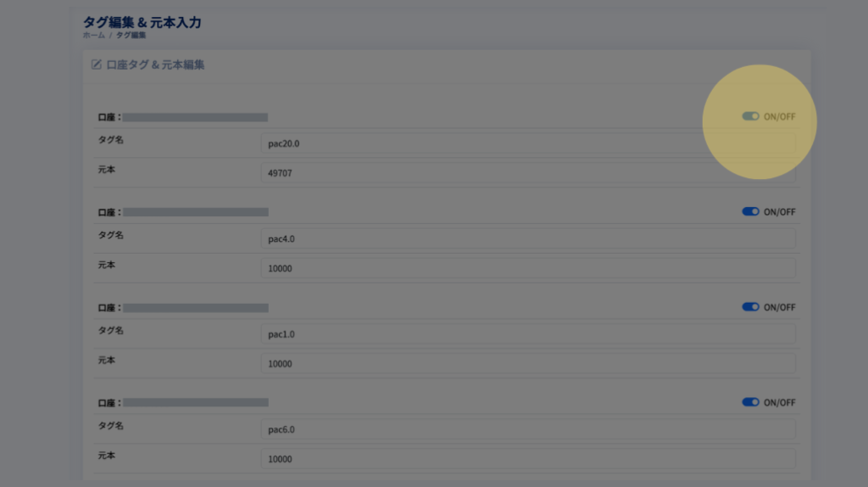Switch off the pac6.0 account toggle
Image resolution: width=868 pixels, height=487 pixels.
click(750, 402)
